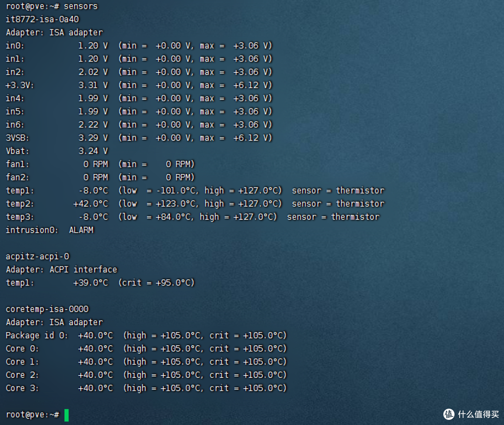The image size is (504, 425).
Task: Click the +3.3V reading '3.31 V'
Action: 93,85
